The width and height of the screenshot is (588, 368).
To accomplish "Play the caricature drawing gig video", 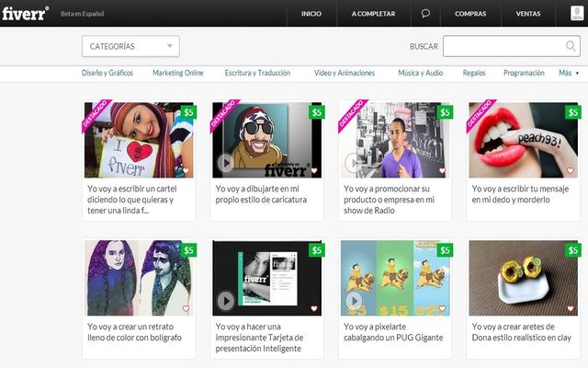I will tap(226, 164).
